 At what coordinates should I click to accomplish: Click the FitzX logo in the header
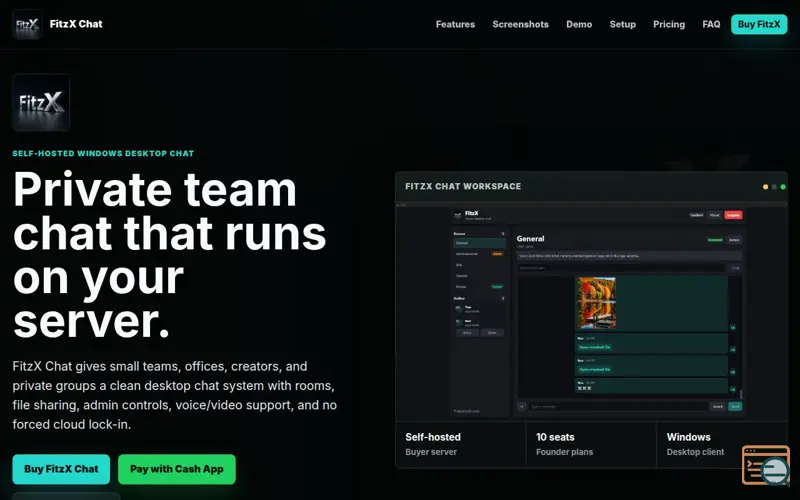27,24
